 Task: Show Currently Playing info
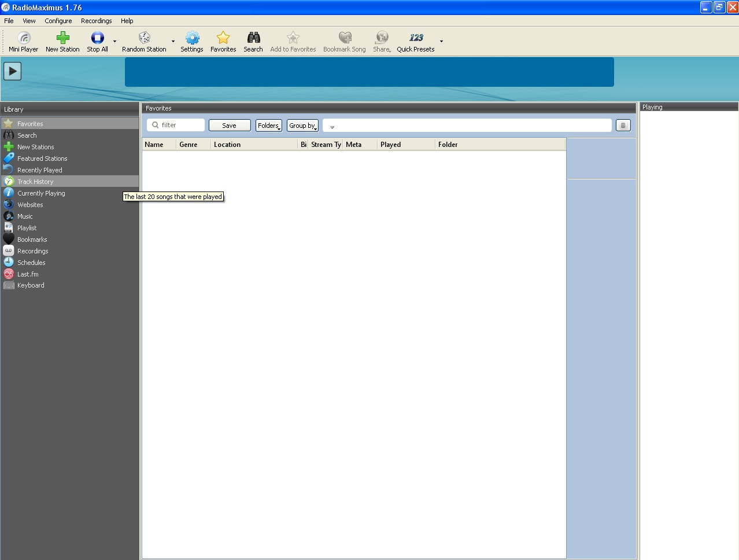pos(69,193)
